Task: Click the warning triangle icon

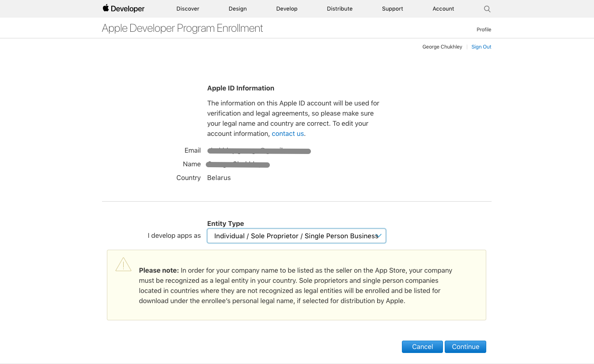Action: (x=123, y=264)
